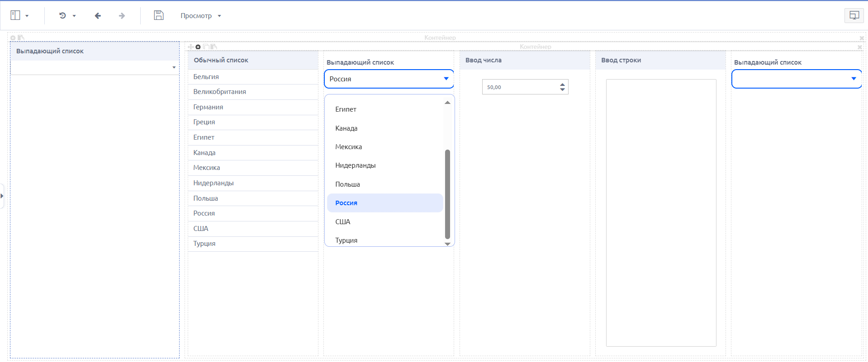868x362 pixels.
Task: Choose Канада in open dropdown
Action: click(x=385, y=128)
